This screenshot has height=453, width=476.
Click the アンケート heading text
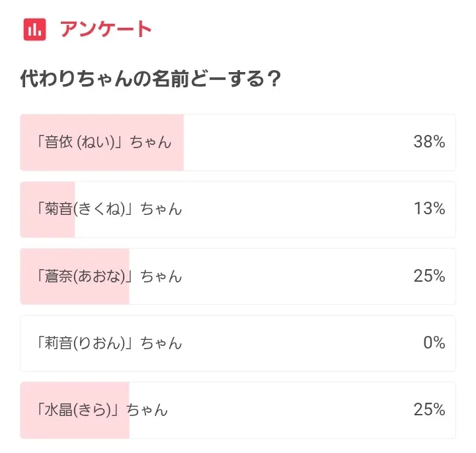(x=106, y=30)
